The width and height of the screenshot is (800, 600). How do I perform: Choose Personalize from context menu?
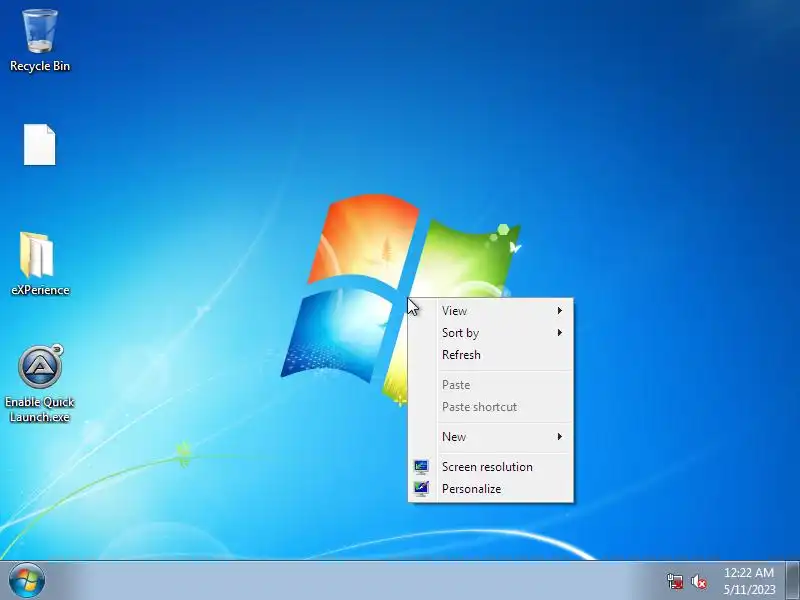[491, 489]
